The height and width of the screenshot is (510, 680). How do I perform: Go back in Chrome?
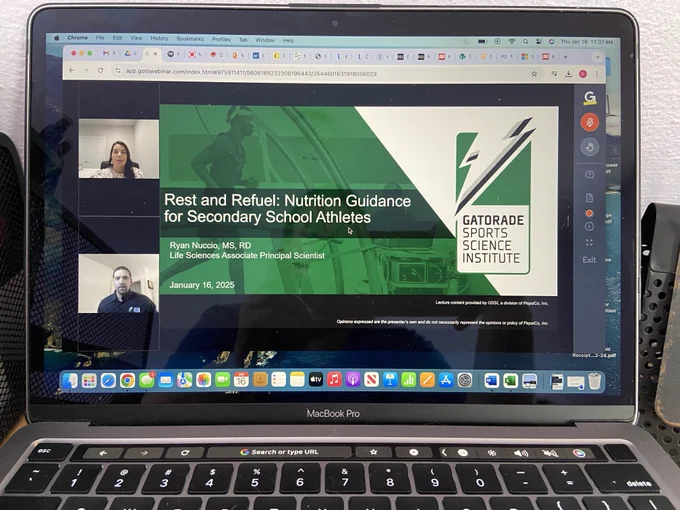click(72, 70)
